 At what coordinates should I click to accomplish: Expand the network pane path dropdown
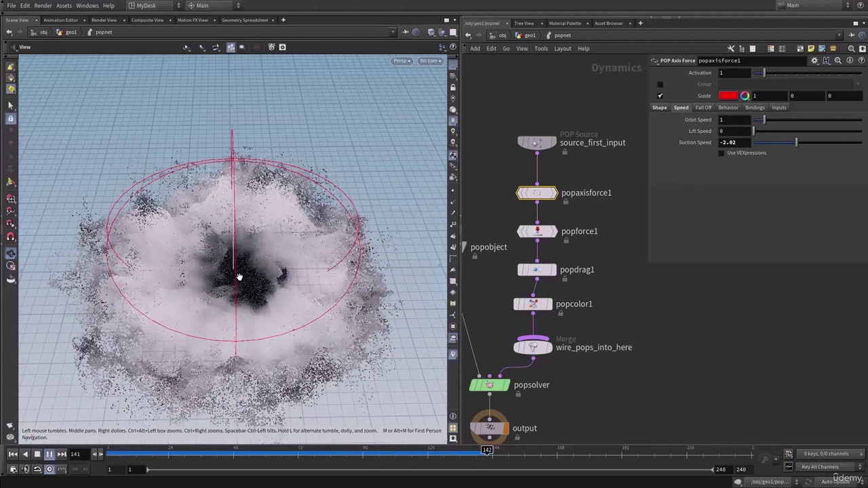click(x=840, y=35)
